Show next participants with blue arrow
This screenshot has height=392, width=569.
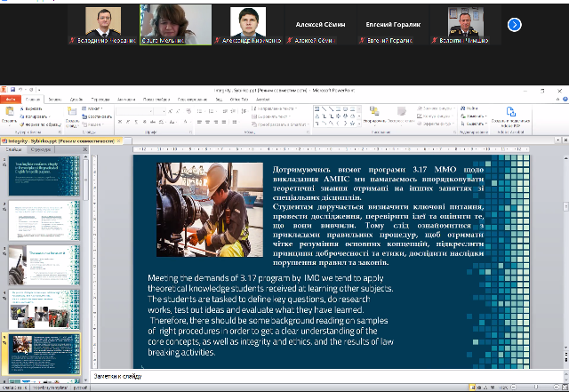click(x=514, y=25)
